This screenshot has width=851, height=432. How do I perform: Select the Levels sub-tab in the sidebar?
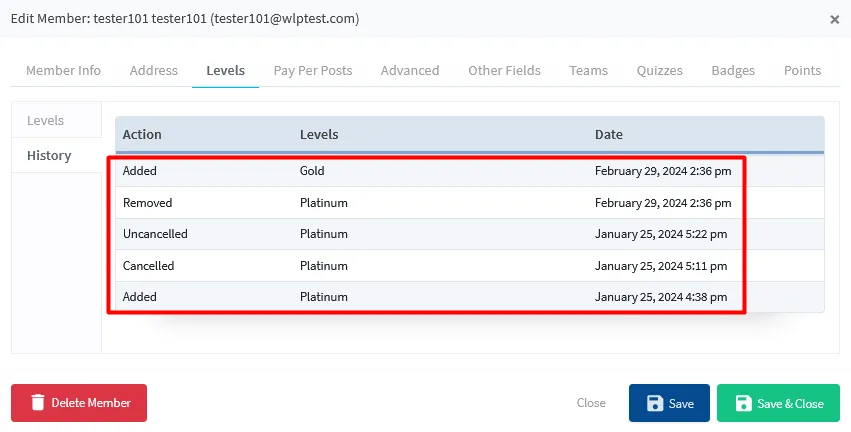click(x=46, y=120)
